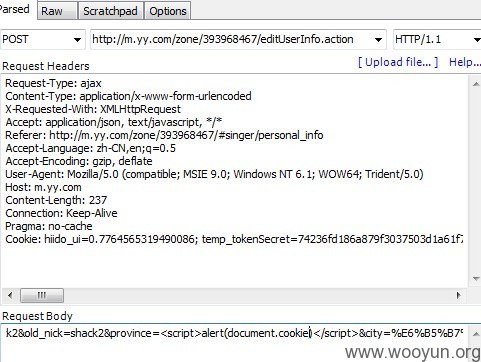This screenshot has height=362, width=481.
Task: Expand the HTTP/1.1 version dropdown
Action: 476,40
